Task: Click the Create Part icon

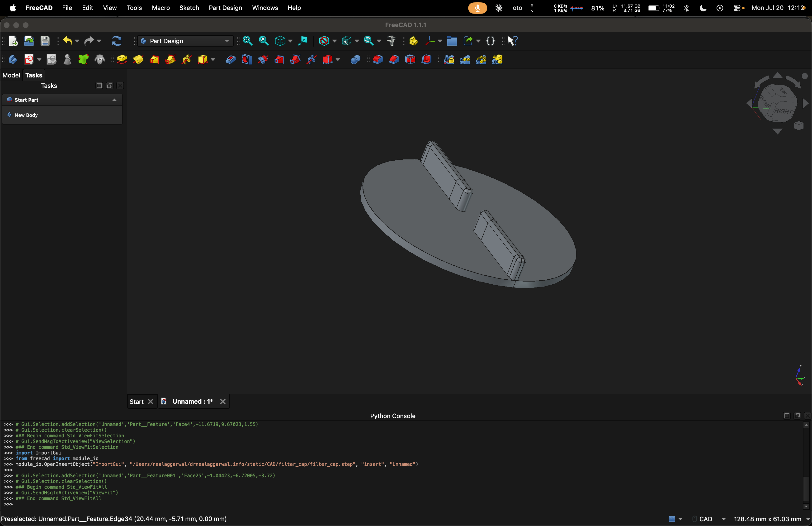Action: (414, 41)
